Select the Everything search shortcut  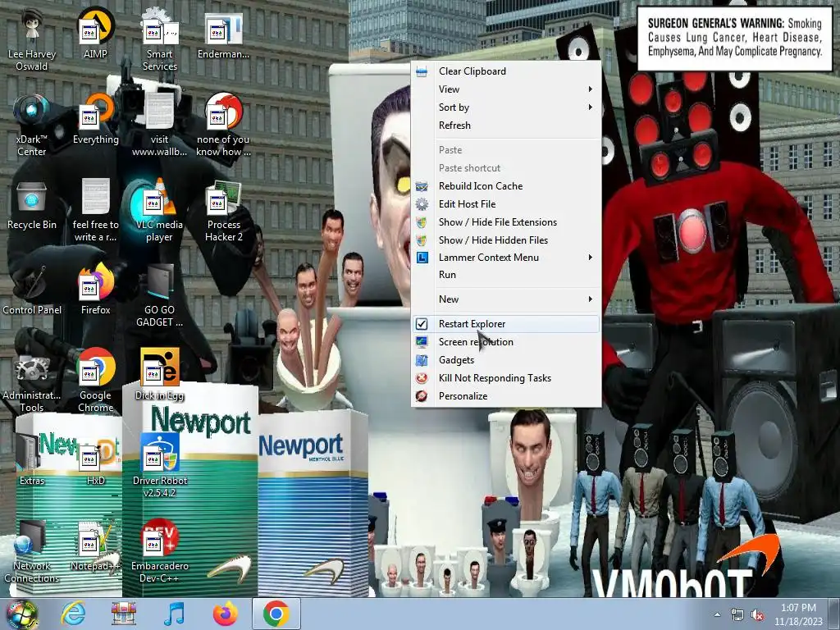click(x=95, y=119)
